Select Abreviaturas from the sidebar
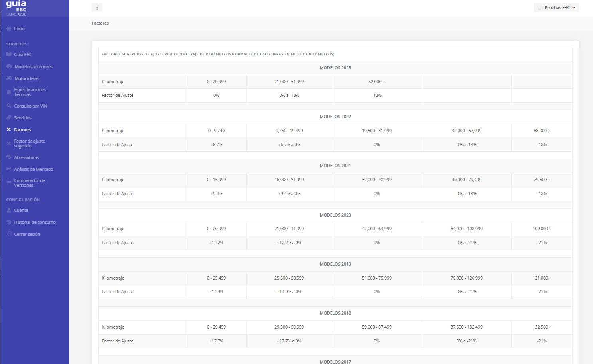 (26, 157)
